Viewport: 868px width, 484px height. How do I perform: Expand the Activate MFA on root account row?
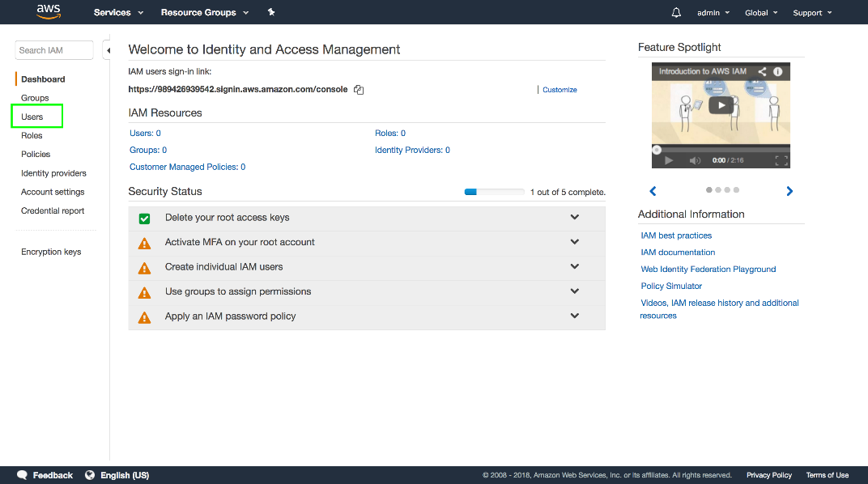click(x=574, y=242)
